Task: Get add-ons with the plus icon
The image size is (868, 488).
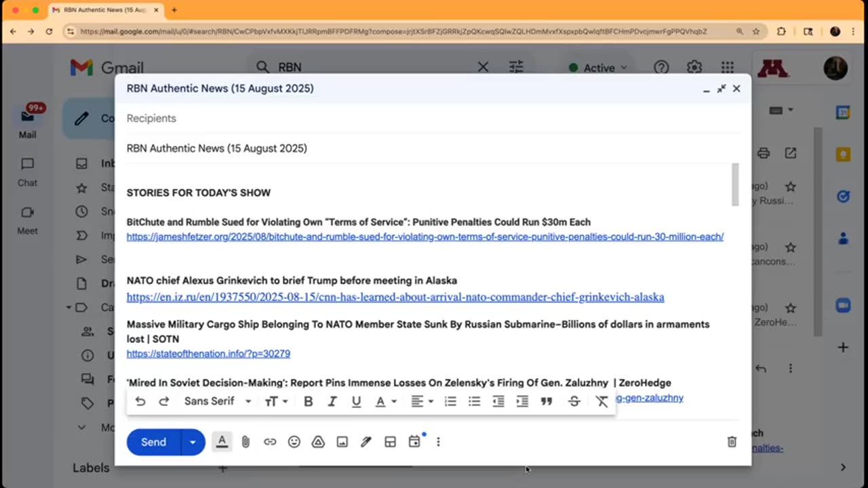Action: 843,347
